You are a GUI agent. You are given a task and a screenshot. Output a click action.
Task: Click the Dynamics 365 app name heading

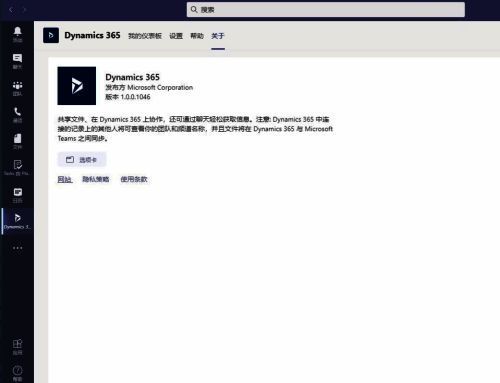pyautogui.click(x=132, y=77)
